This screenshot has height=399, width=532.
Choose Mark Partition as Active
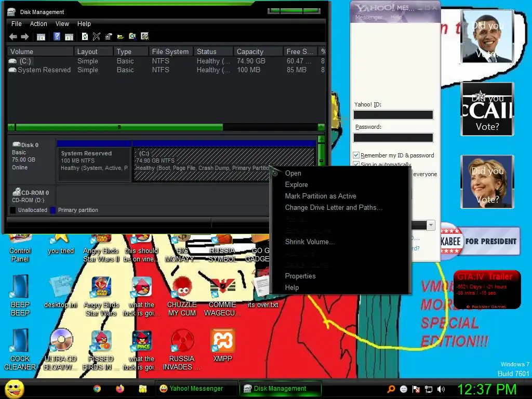click(341, 196)
